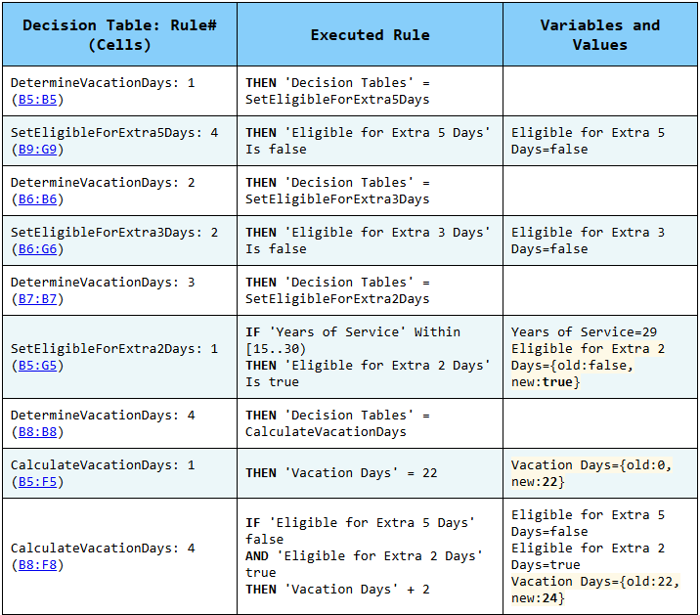The width and height of the screenshot is (700, 615).
Task: Open the B7:B7 cell link
Action: (x=37, y=299)
